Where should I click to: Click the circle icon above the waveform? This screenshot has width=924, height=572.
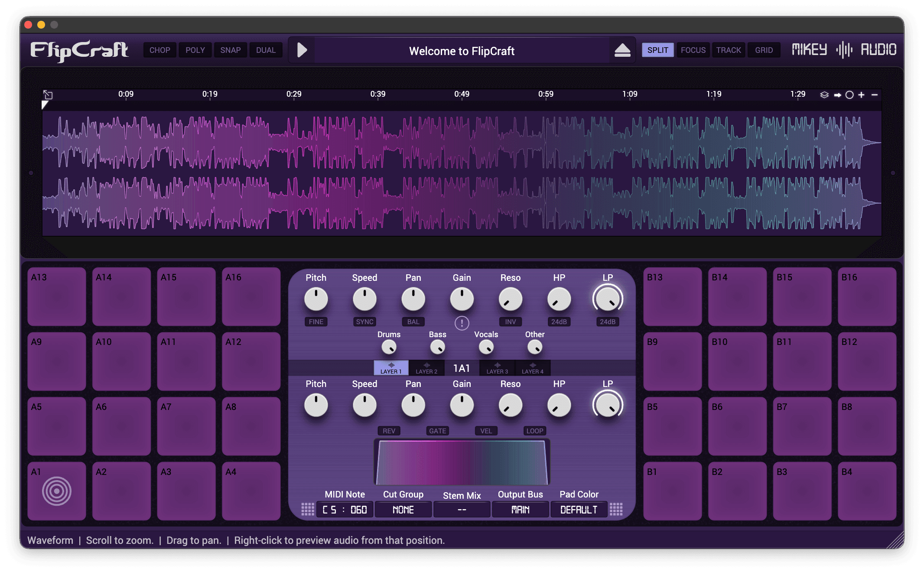(x=849, y=95)
